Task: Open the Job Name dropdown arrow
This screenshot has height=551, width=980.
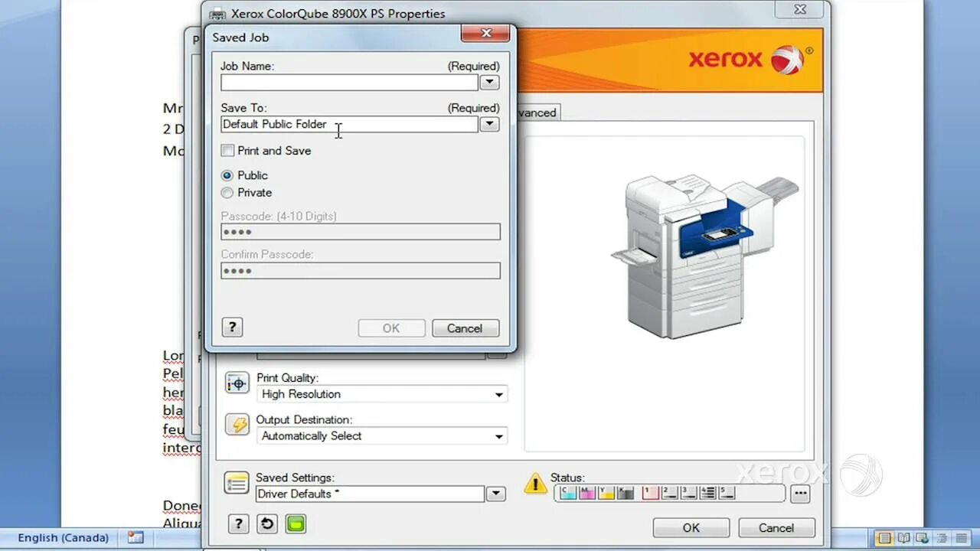Action: [489, 82]
